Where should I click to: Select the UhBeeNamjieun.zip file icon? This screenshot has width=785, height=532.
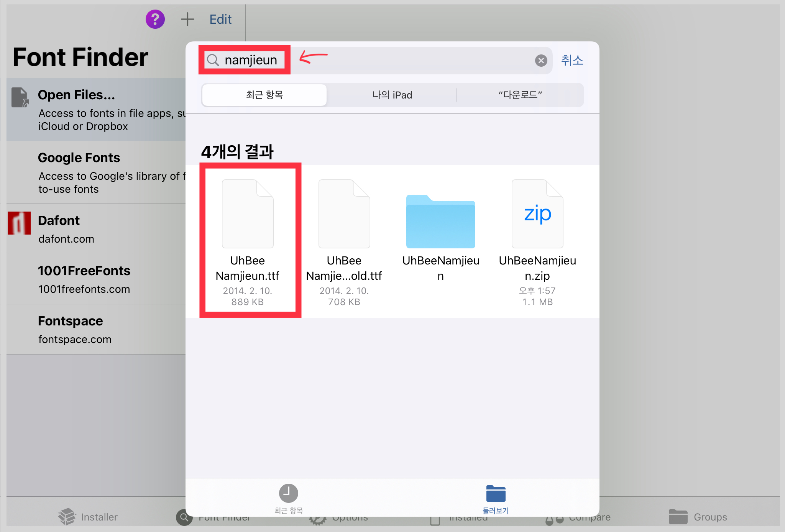pos(537,214)
